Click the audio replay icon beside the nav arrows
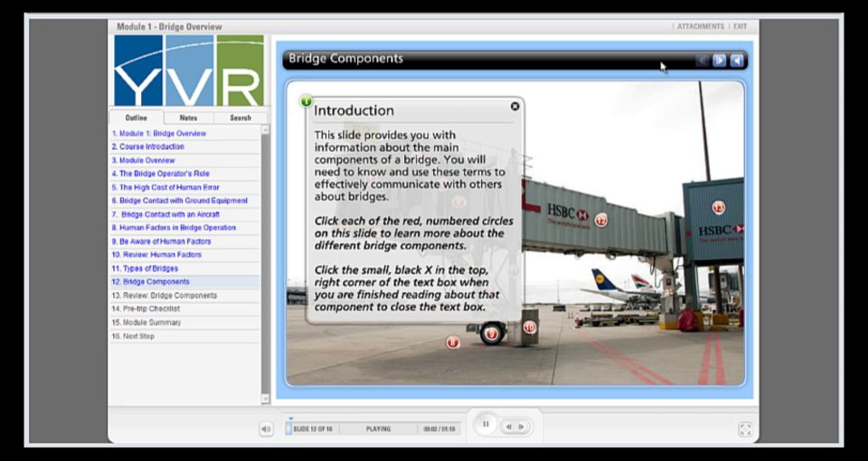Image resolution: width=868 pixels, height=461 pixels. tap(737, 61)
